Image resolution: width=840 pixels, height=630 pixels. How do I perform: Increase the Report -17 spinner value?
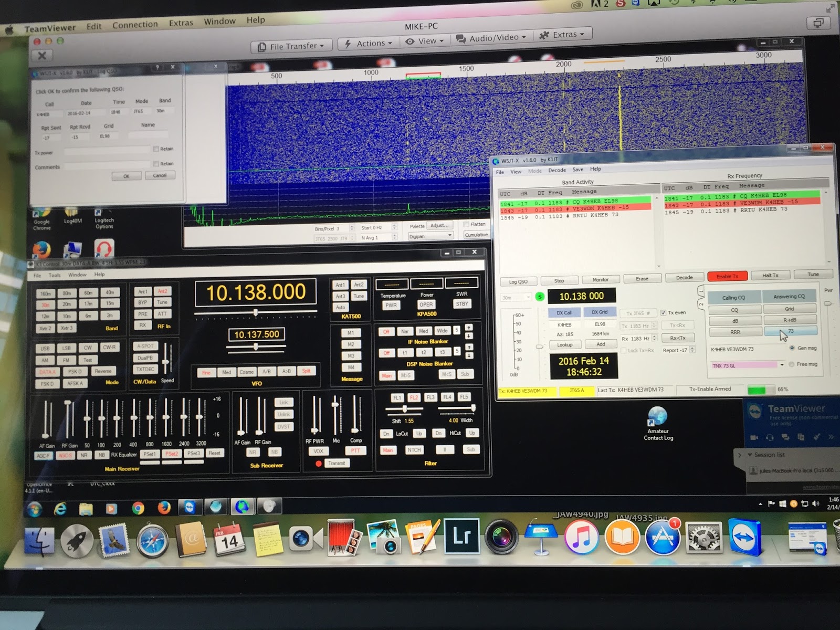(692, 348)
